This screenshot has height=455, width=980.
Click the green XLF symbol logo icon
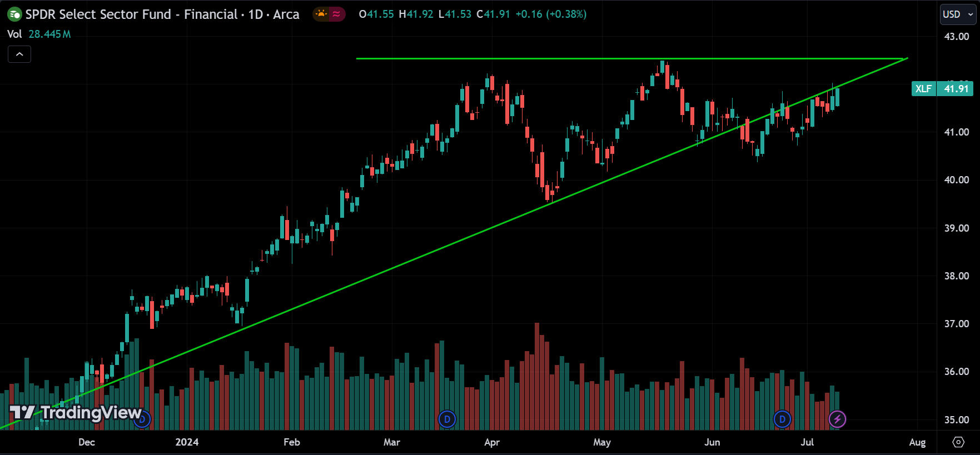(14, 14)
